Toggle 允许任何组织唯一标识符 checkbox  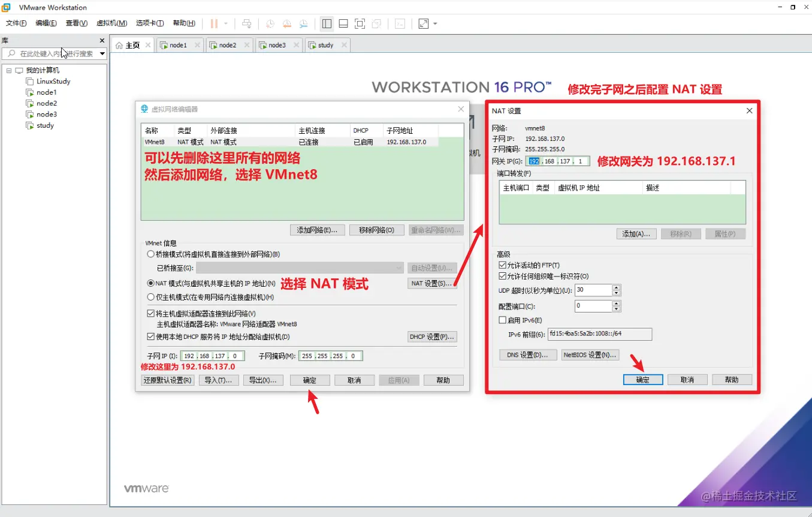coord(502,276)
